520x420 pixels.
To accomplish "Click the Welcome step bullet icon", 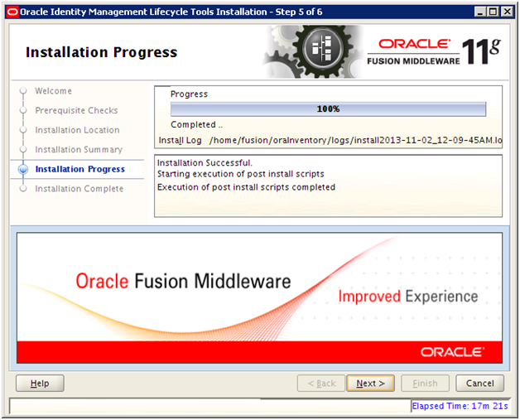I will [x=23, y=90].
